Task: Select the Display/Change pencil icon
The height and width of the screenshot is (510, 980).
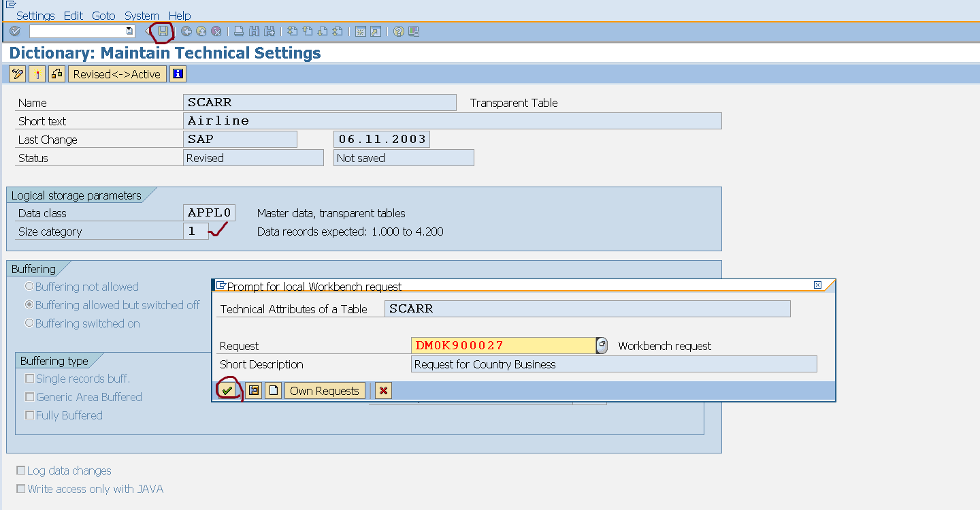Action: point(17,74)
